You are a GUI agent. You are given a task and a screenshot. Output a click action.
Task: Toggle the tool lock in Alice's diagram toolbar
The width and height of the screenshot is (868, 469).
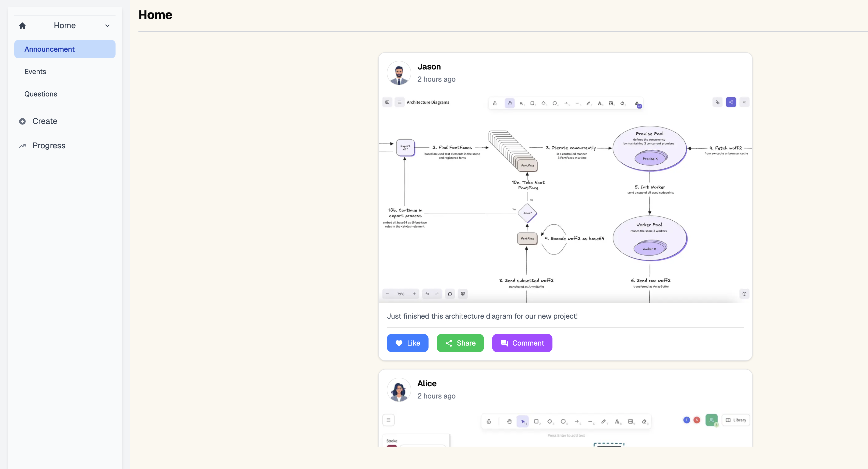pos(489,421)
